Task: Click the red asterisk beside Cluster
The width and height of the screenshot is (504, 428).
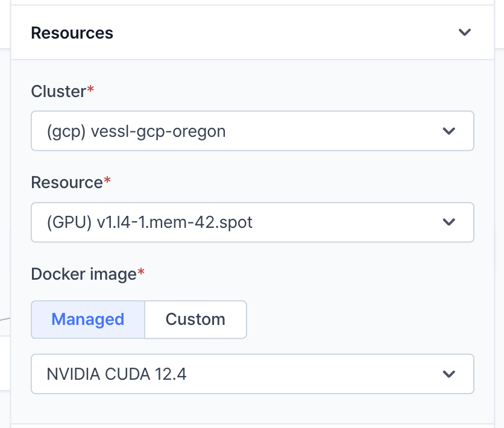Action: coord(91,90)
